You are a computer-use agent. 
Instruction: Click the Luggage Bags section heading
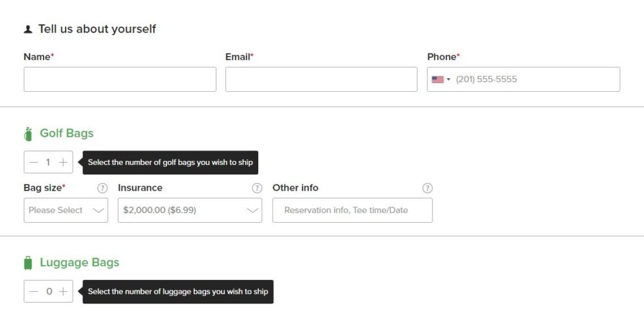(x=79, y=262)
